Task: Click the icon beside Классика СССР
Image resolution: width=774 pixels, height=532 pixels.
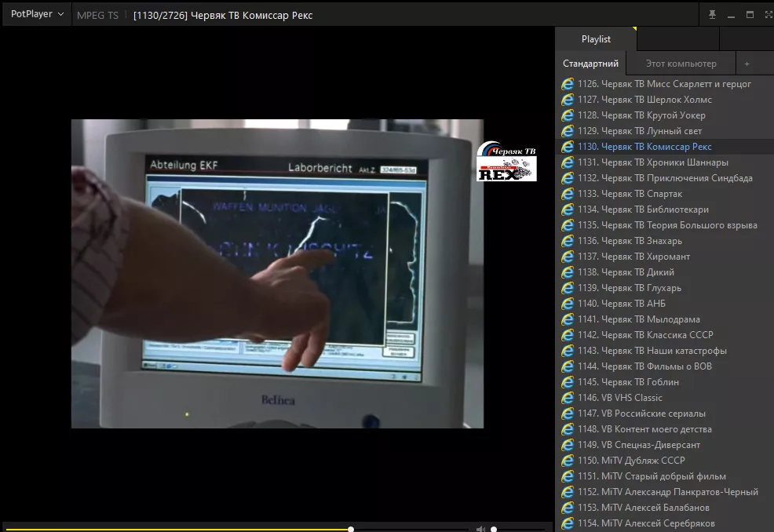Action: tap(568, 335)
